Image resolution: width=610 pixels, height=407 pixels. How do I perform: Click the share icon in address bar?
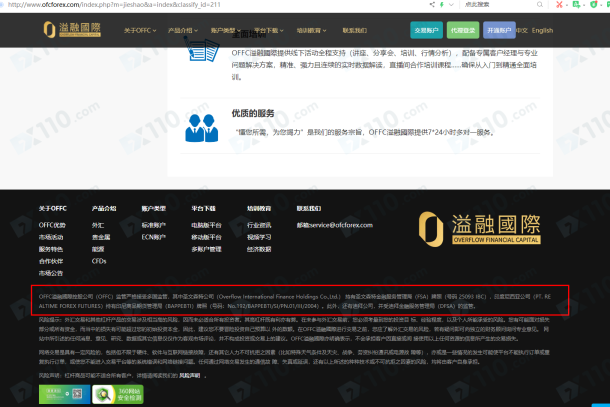tap(432, 5)
